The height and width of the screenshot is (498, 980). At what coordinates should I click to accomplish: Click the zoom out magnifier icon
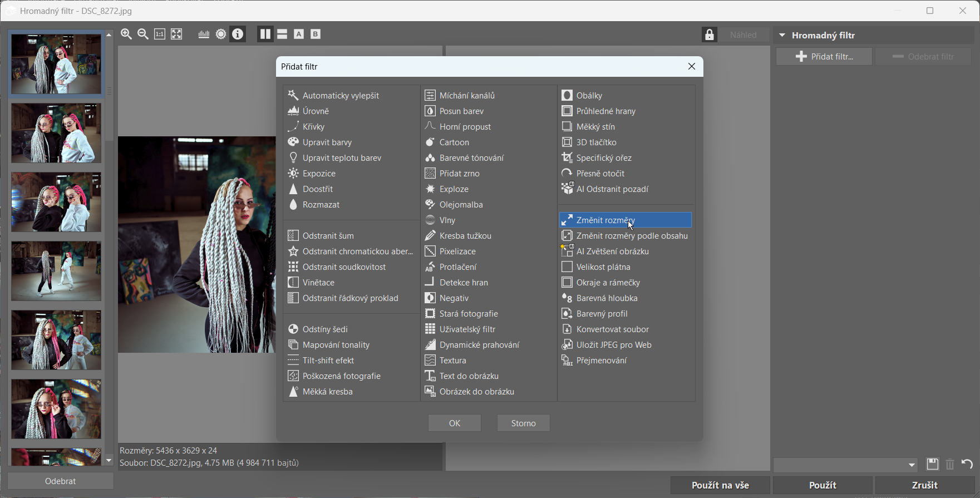click(x=143, y=34)
